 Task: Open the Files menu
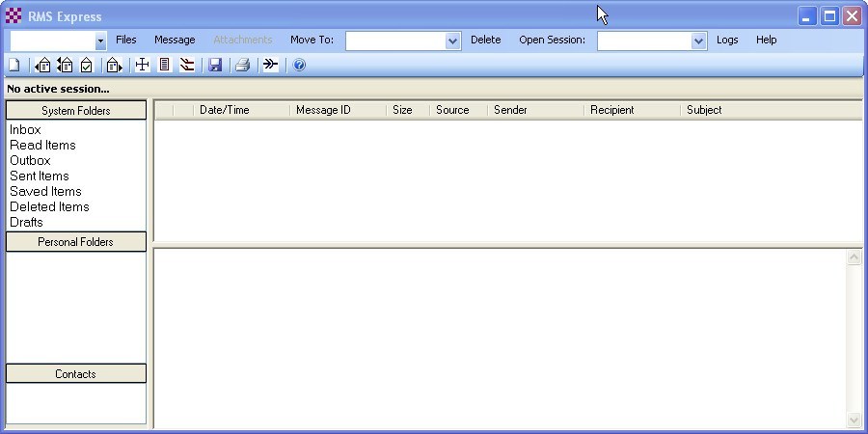(x=125, y=40)
